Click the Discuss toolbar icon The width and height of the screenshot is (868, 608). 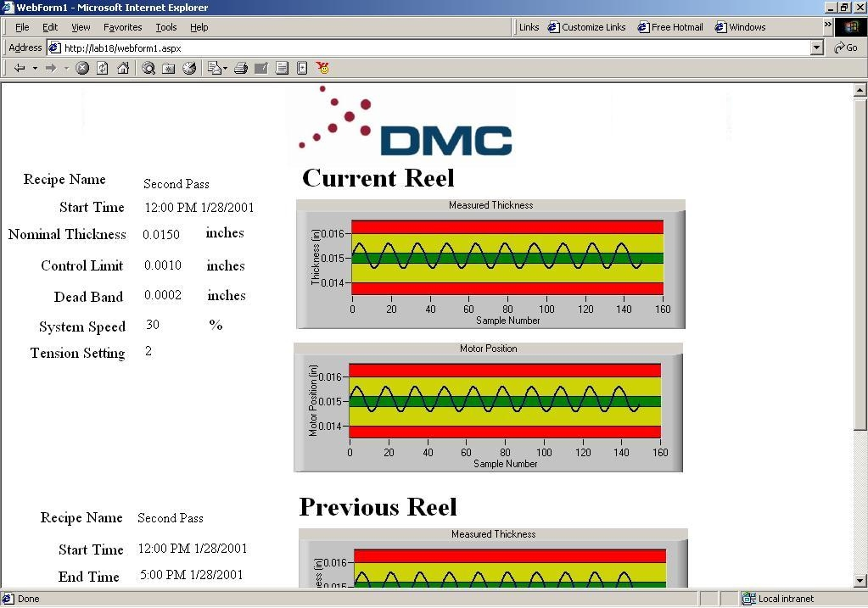[x=282, y=68]
